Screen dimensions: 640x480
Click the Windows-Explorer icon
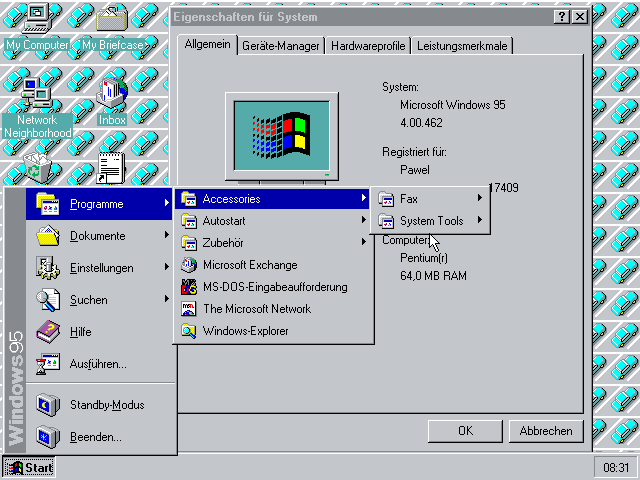[189, 331]
